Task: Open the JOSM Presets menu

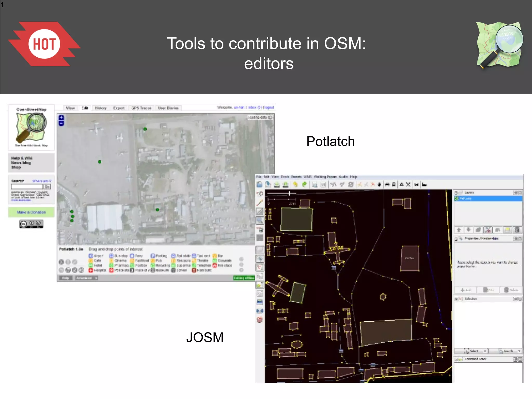Action: 296,177
